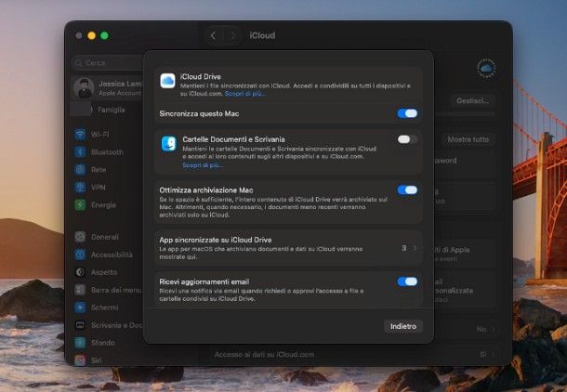Click the magnifier icon in search field
567x392 pixels.
tap(78, 63)
